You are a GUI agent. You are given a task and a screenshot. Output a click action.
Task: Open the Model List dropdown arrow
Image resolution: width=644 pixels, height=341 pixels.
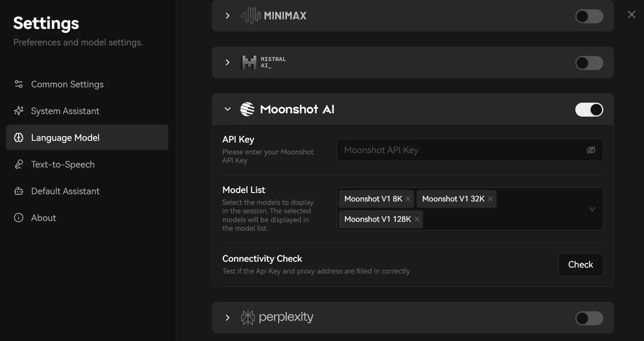pyautogui.click(x=592, y=209)
